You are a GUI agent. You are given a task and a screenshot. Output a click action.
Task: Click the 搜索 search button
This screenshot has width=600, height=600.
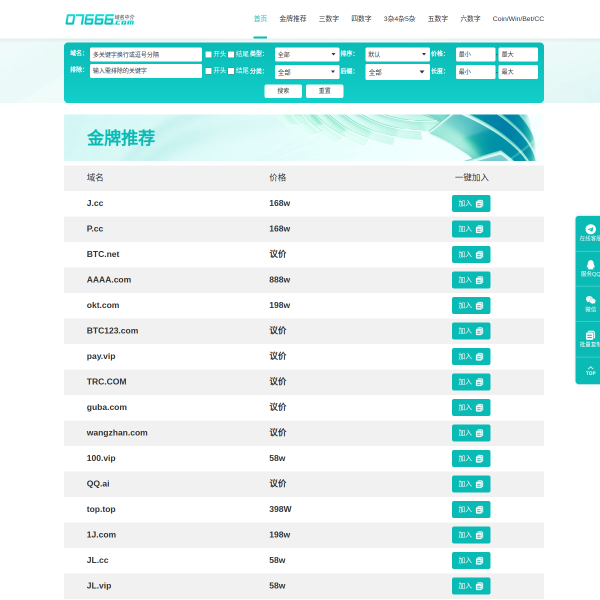pos(283,91)
